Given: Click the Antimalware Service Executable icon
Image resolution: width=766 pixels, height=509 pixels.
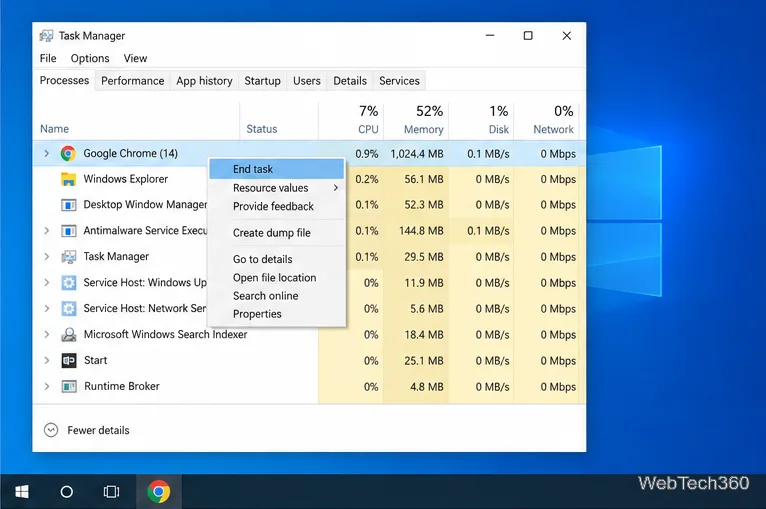Looking at the screenshot, I should [x=68, y=231].
